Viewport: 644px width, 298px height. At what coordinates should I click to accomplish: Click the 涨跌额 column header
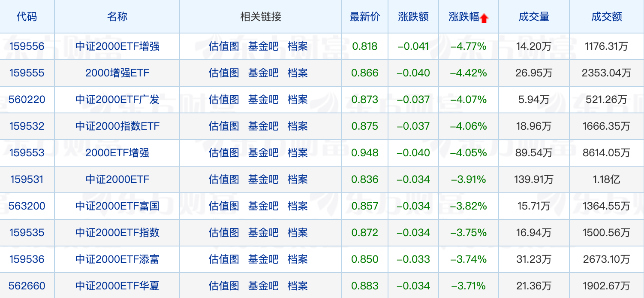pos(413,17)
